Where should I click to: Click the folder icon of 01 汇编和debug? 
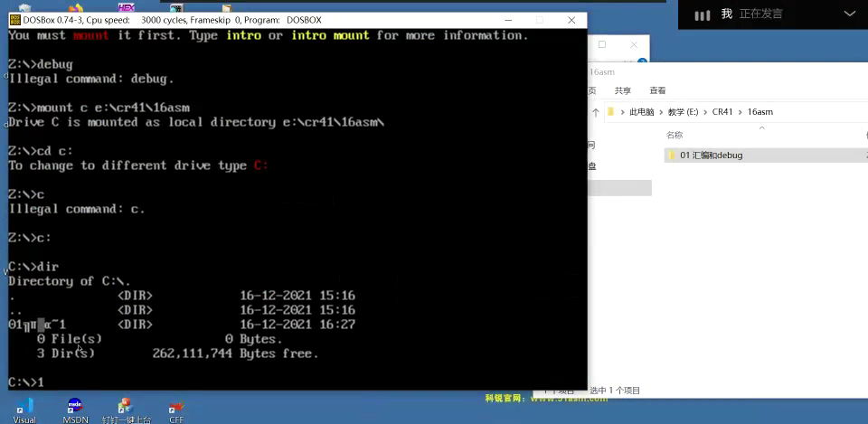tap(672, 155)
